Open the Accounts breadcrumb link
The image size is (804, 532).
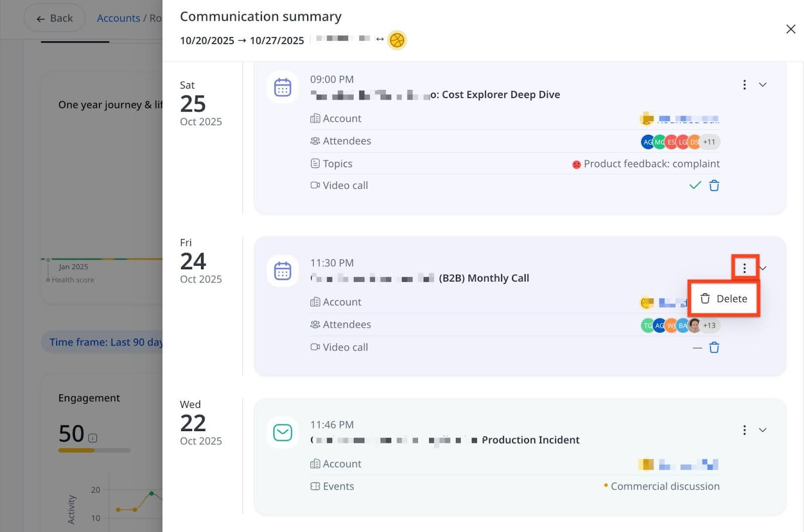[118, 18]
